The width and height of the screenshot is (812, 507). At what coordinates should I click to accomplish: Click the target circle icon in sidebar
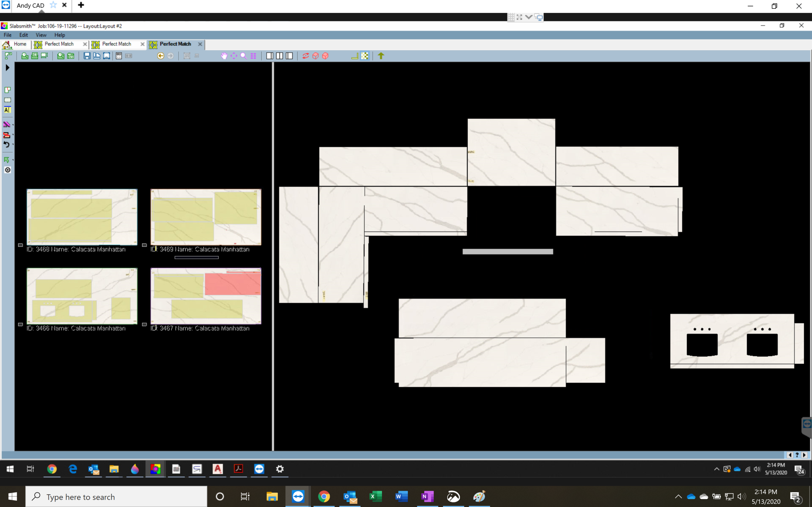tap(7, 170)
